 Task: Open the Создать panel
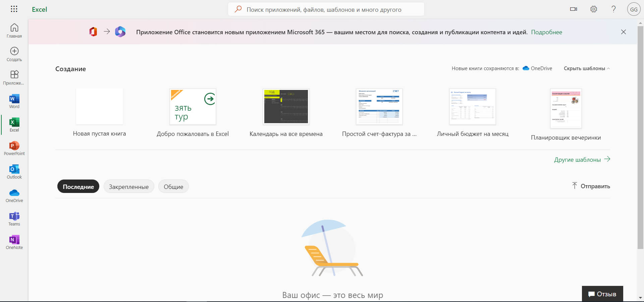click(x=14, y=54)
